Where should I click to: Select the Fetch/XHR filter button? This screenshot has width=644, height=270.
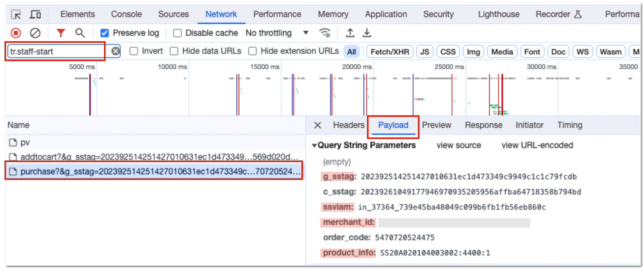pyautogui.click(x=390, y=52)
